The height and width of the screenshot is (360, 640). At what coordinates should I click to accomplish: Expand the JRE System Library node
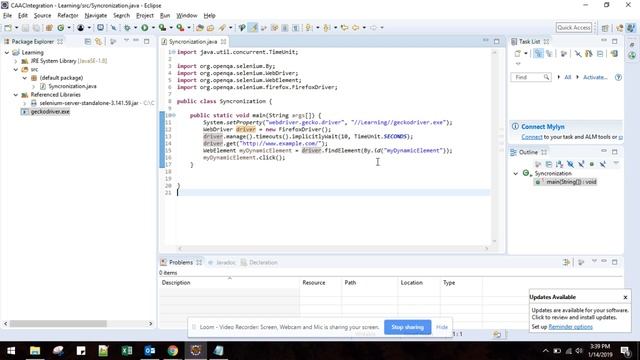click(x=16, y=61)
